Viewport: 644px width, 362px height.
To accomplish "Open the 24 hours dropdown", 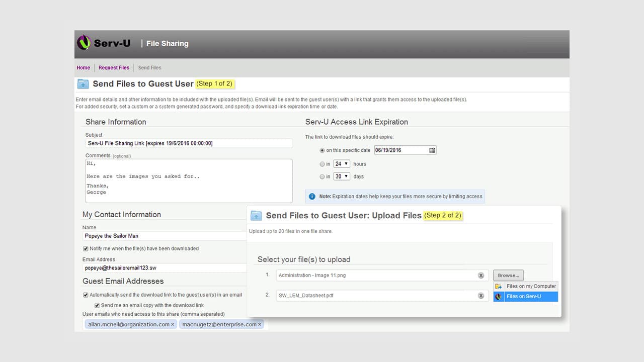I will coord(342,164).
